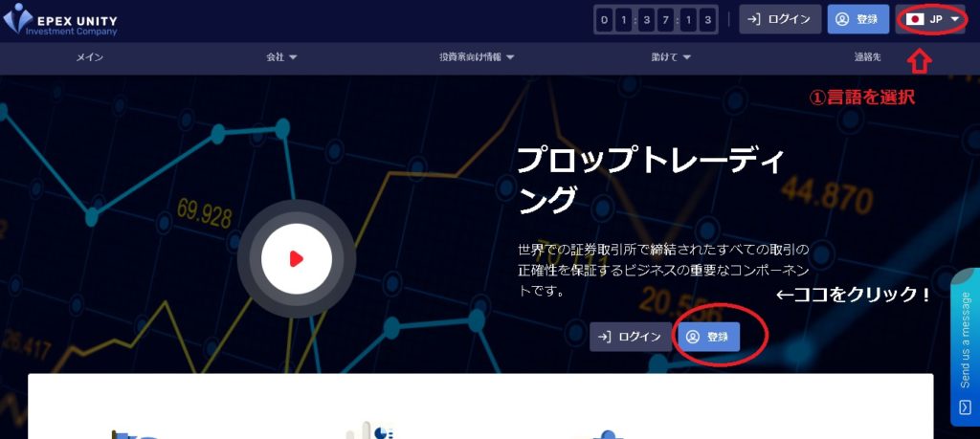The image size is (980, 439).
Task: Click the hero section 登録 button
Action: (x=709, y=337)
